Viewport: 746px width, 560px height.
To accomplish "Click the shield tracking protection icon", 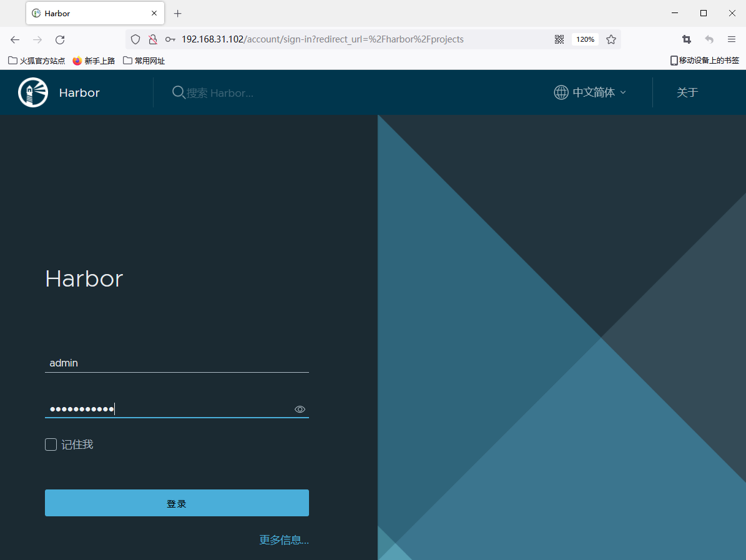I will point(135,39).
